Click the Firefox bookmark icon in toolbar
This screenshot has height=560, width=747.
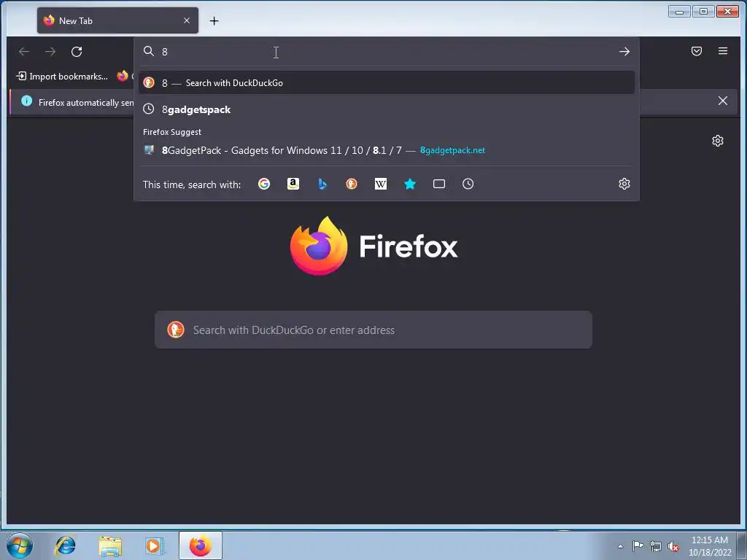point(123,76)
